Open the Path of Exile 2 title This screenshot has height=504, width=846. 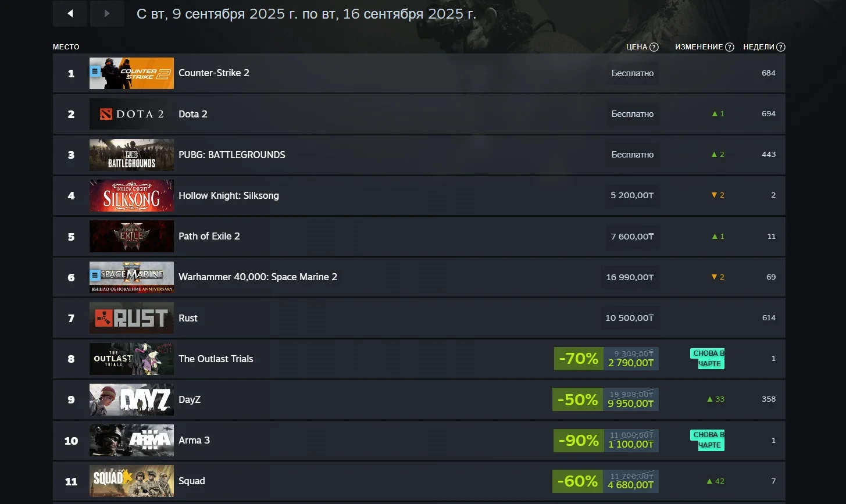pos(209,236)
